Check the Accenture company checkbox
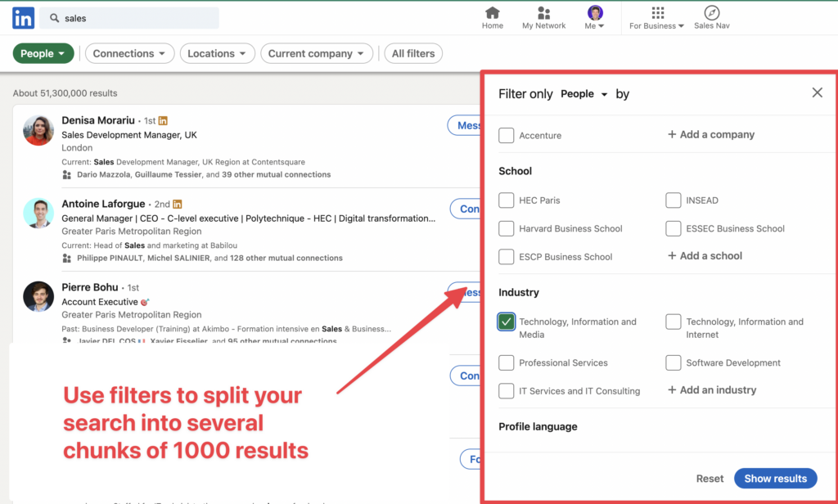Viewport: 838px width, 504px height. point(506,135)
